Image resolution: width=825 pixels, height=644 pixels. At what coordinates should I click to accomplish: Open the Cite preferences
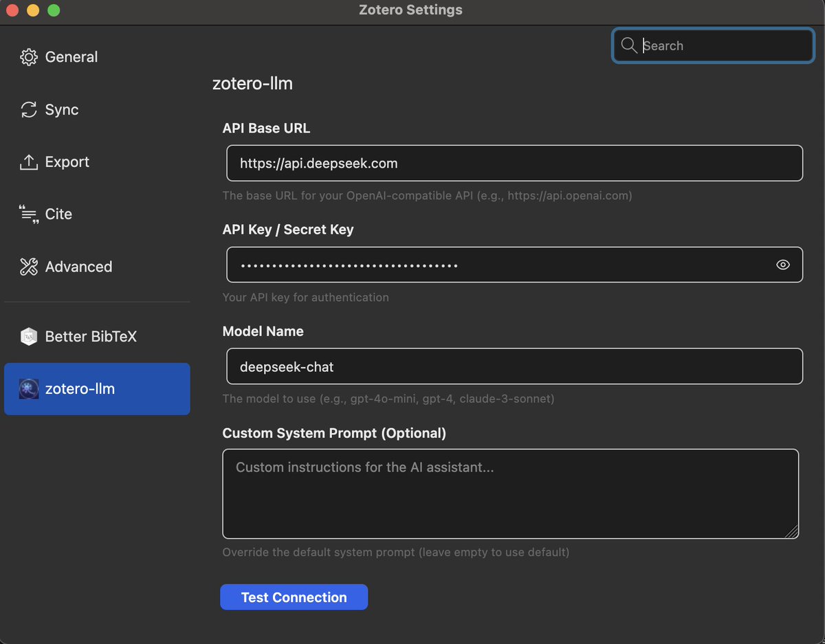[x=97, y=214]
